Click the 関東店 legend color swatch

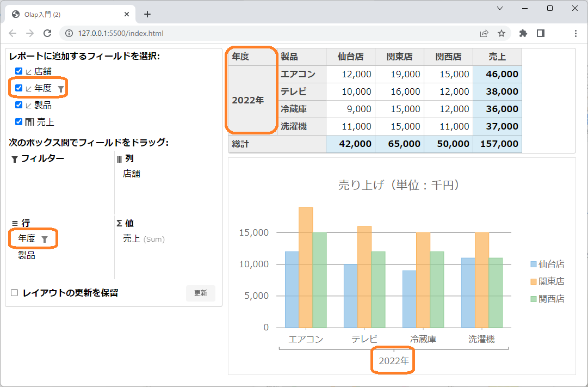tap(534, 281)
